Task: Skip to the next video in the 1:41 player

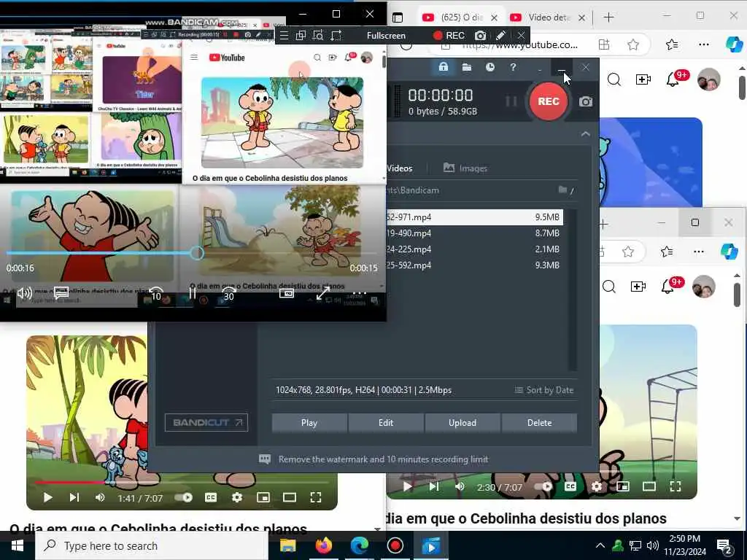Action: [x=74, y=497]
